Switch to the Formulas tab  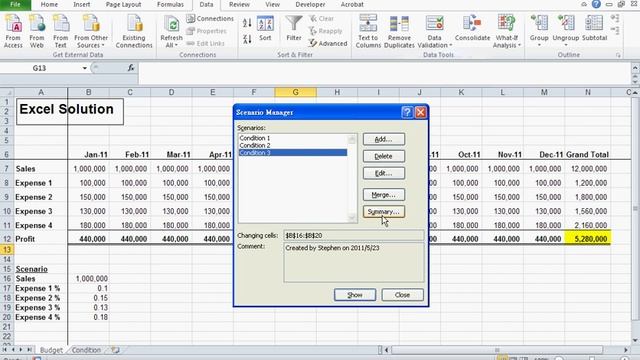pyautogui.click(x=170, y=4)
